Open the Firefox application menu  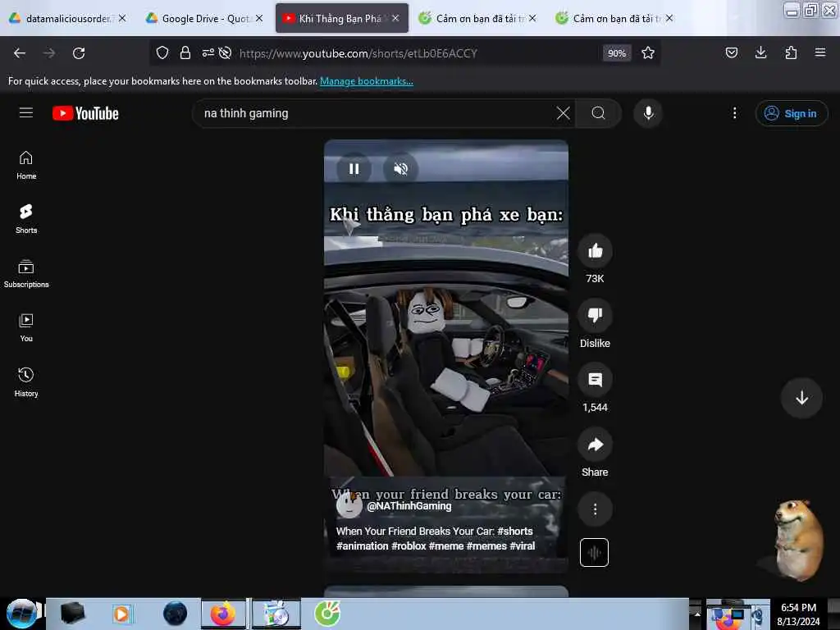(x=820, y=52)
